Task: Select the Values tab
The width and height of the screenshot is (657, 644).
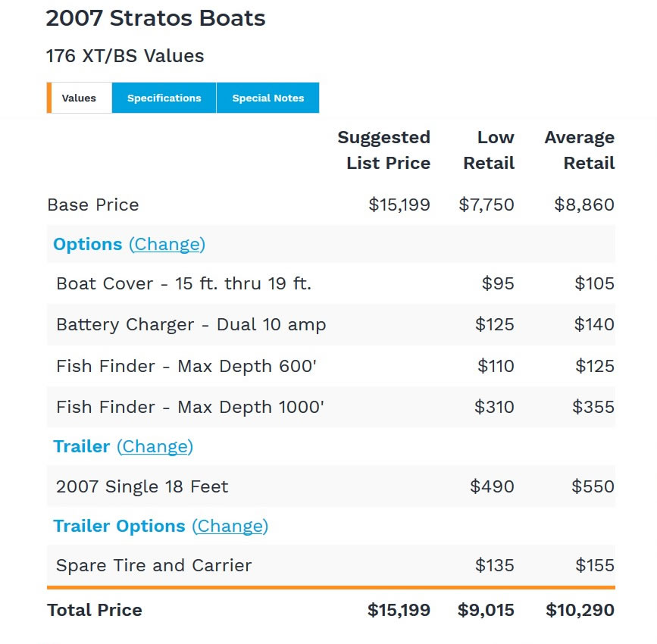Action: [x=80, y=98]
